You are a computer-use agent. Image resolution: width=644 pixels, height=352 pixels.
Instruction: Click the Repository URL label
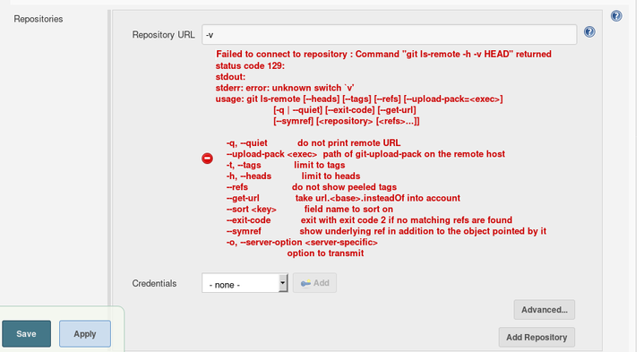(x=164, y=35)
